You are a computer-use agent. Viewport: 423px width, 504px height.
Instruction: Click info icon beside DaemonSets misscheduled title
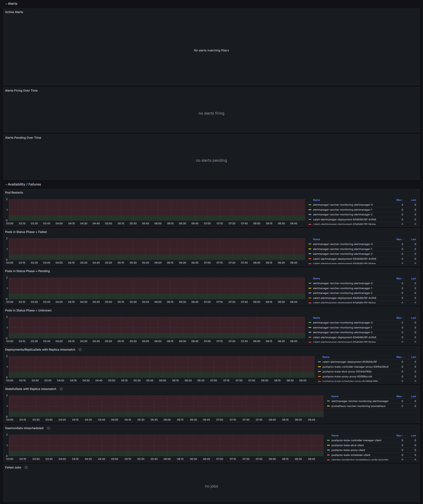point(48,428)
